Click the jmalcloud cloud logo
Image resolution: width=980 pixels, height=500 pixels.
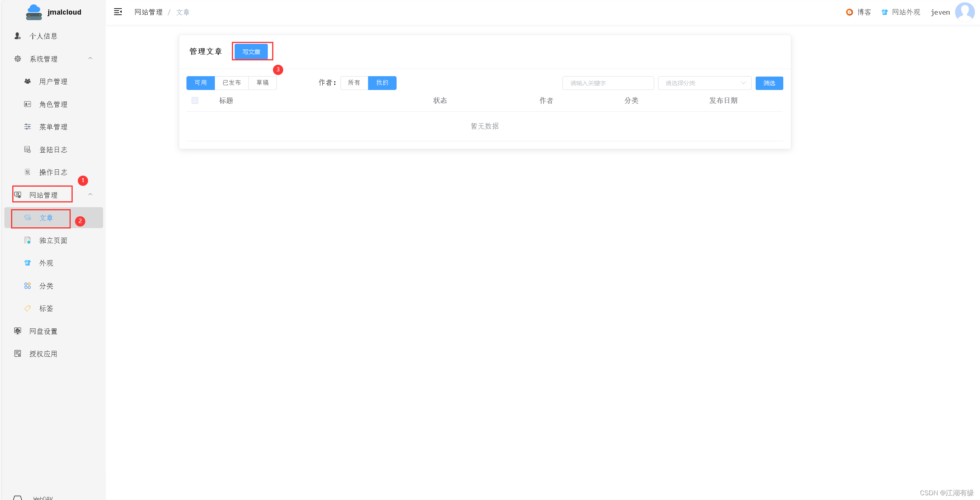point(34,12)
